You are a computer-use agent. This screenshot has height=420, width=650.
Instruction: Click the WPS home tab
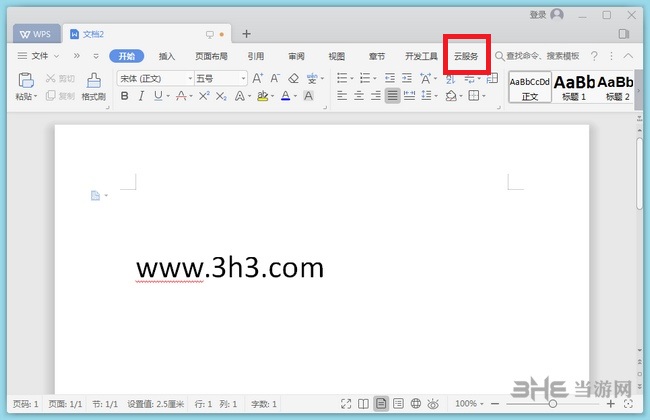click(x=36, y=34)
